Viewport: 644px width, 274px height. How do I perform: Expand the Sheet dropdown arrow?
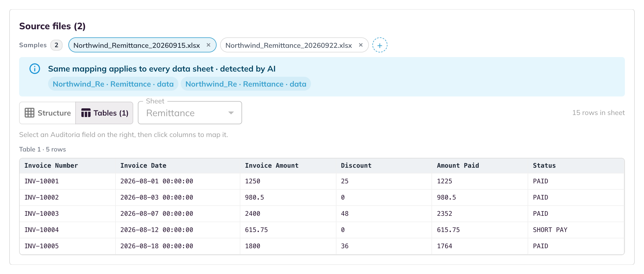[231, 113]
